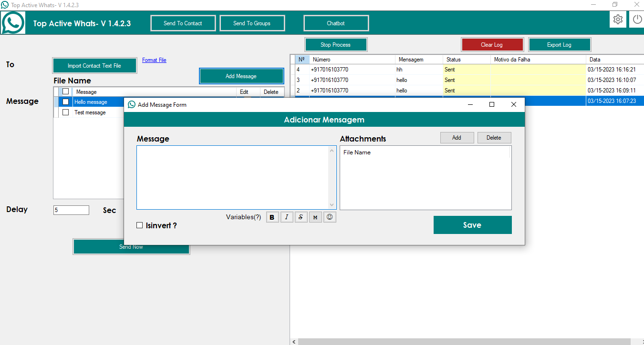Click the red Clear Log button
Viewport: 644px width, 345px height.
click(492, 45)
